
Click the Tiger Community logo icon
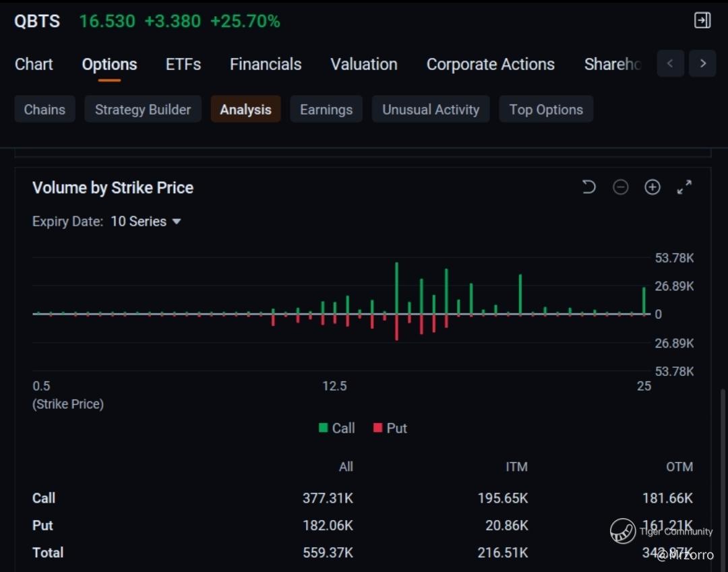623,531
